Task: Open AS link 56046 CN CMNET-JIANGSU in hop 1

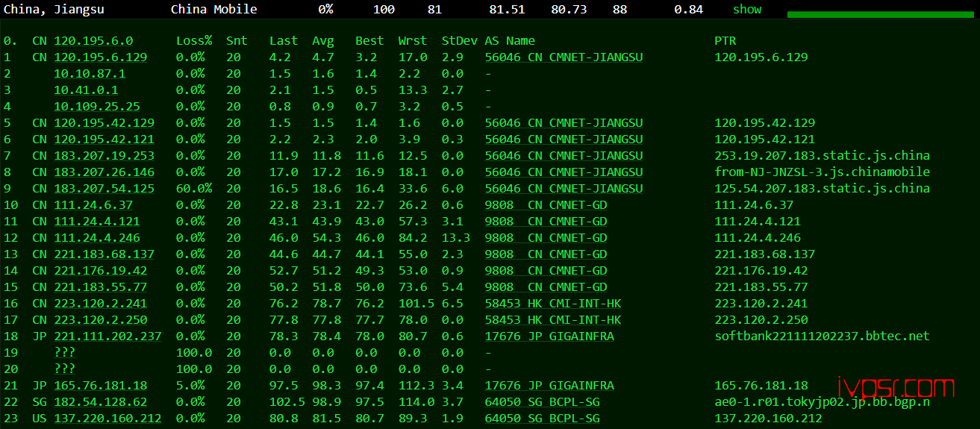Action: coord(564,57)
